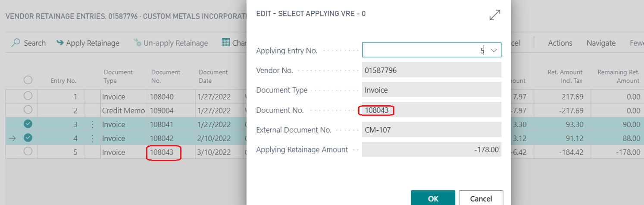Open the row menu for entry 3
This screenshot has height=205, width=644.
92,125
